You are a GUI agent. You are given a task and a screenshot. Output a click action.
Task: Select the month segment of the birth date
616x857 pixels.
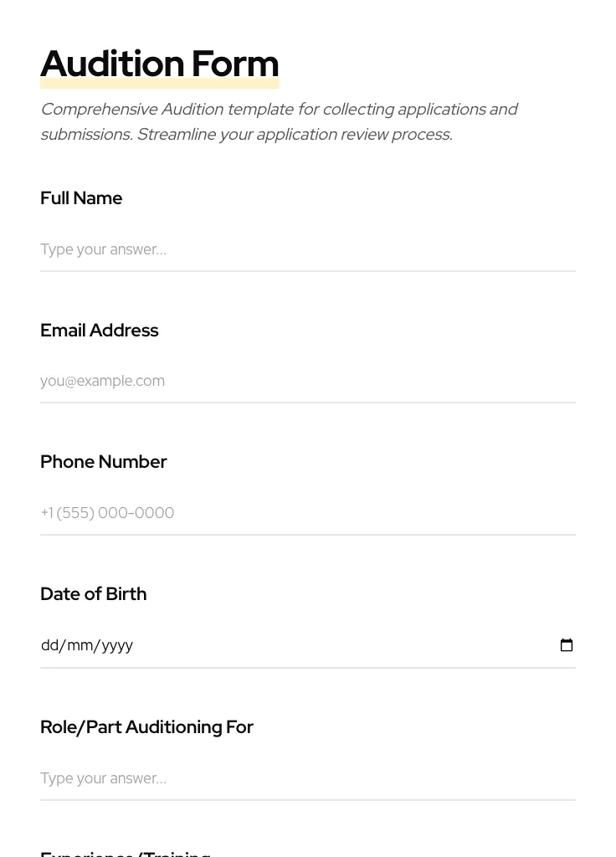(80, 645)
